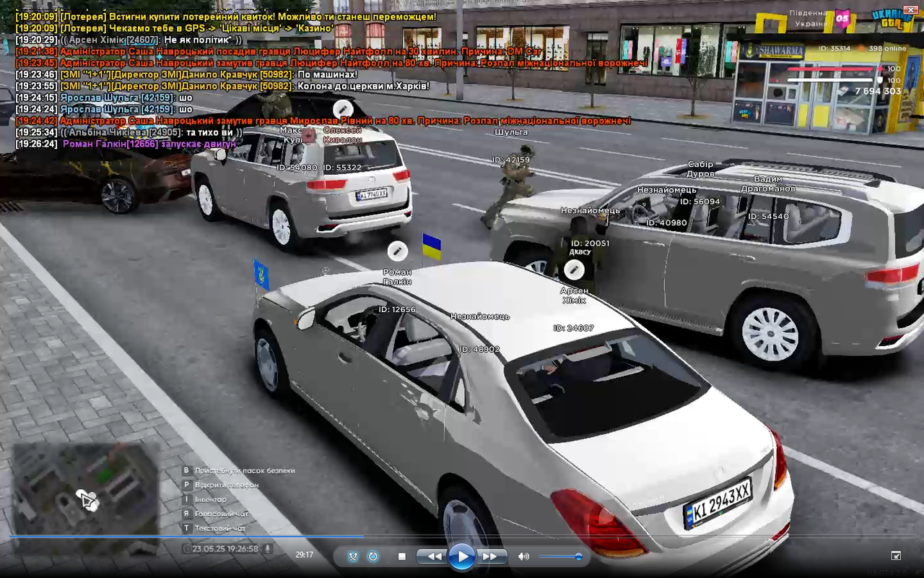Click the ID: 24607 label over the sedan
Viewport: 924px width, 578px height.
pyautogui.click(x=574, y=328)
